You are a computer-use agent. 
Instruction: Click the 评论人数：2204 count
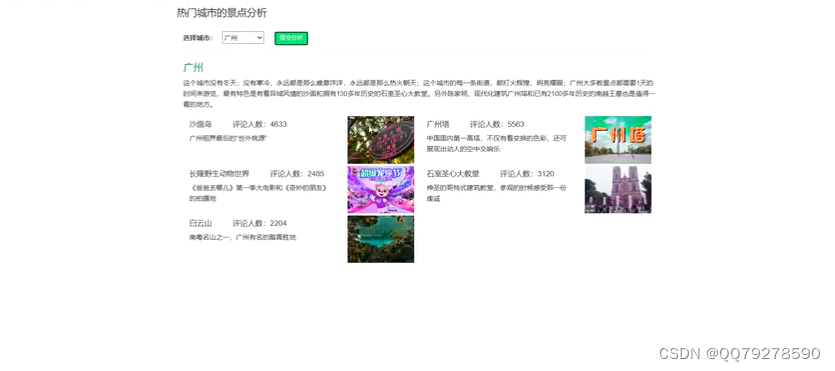click(x=259, y=223)
